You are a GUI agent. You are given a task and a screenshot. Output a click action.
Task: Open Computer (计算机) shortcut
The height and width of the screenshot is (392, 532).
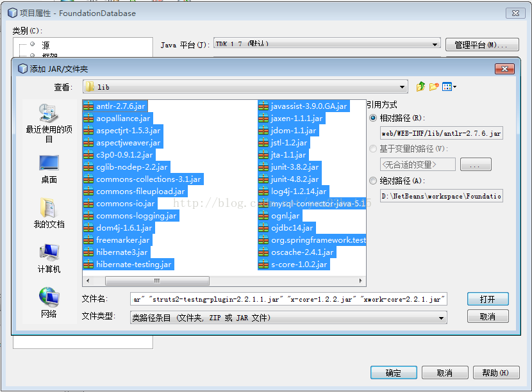(x=49, y=258)
